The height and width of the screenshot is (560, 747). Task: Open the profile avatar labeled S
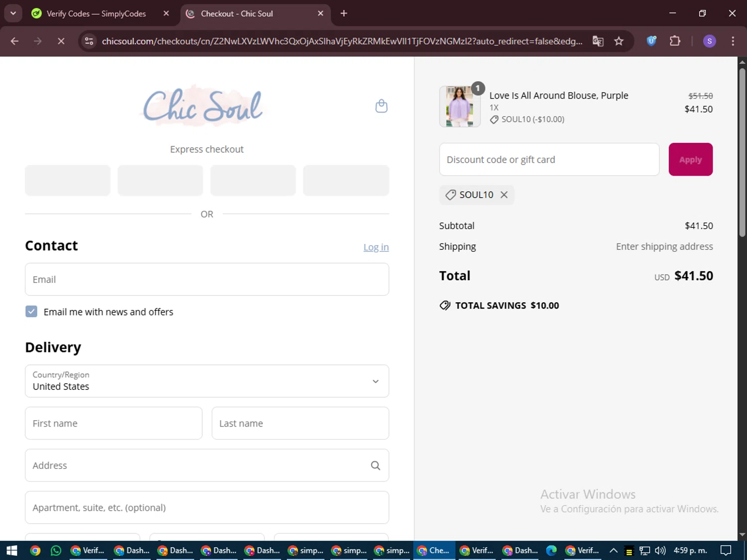click(710, 41)
